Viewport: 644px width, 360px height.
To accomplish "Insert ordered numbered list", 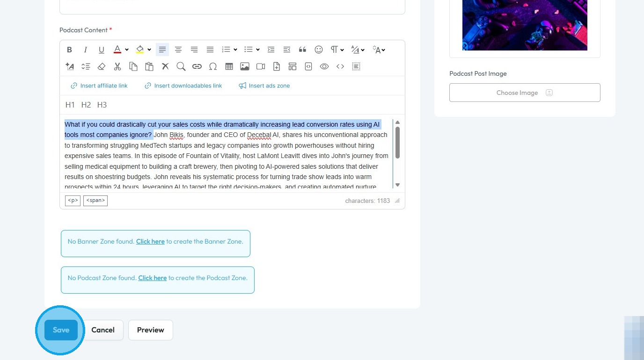I will [226, 50].
